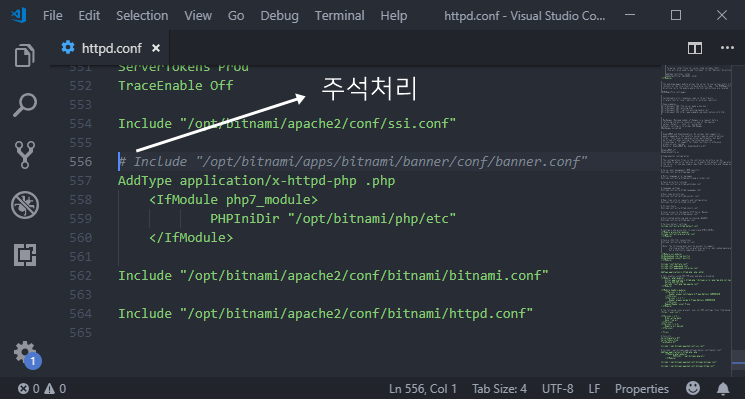Viewport: 745px width, 399px height.
Task: Click line number 564 in gutter
Action: click(81, 314)
